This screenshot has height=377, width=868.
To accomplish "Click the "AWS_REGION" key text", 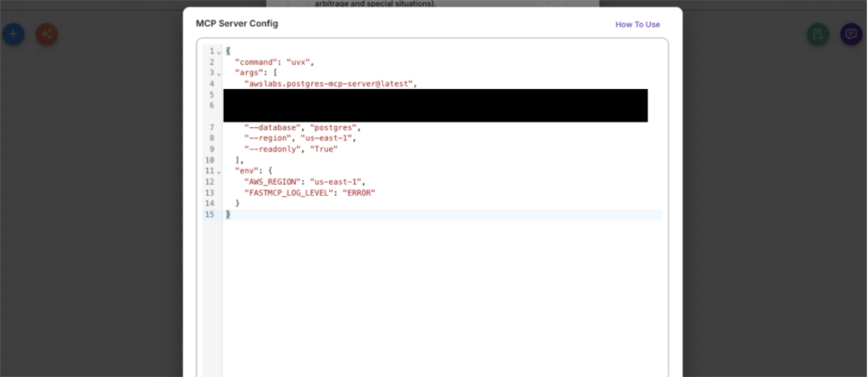I will click(x=273, y=182).
